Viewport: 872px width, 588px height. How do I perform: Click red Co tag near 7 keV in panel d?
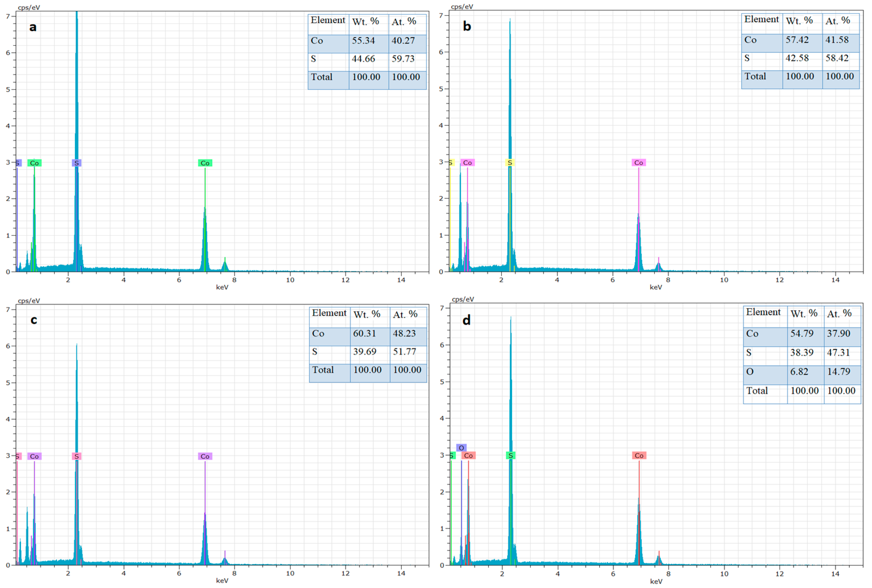pos(639,455)
